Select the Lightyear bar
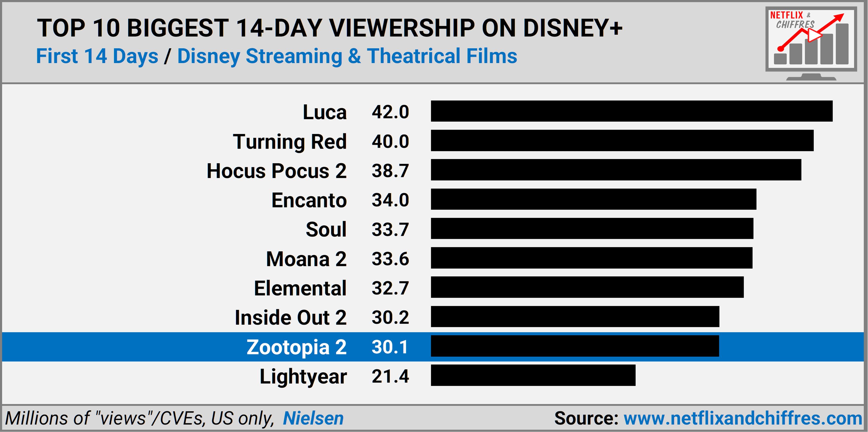The width and height of the screenshot is (868, 432). (533, 375)
